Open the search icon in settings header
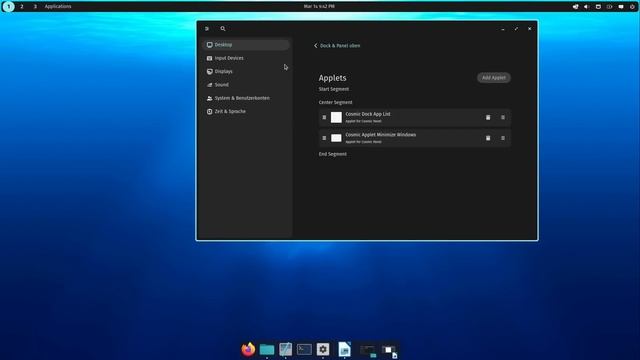The image size is (640, 360). pyautogui.click(x=223, y=29)
